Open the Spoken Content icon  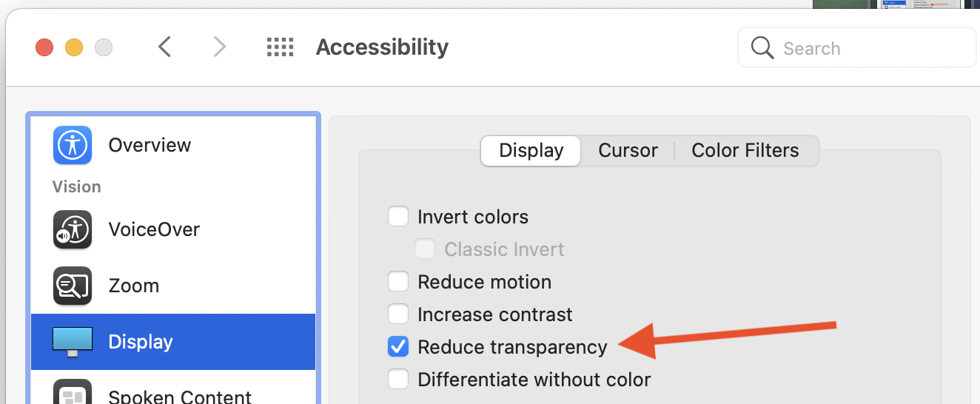73,394
